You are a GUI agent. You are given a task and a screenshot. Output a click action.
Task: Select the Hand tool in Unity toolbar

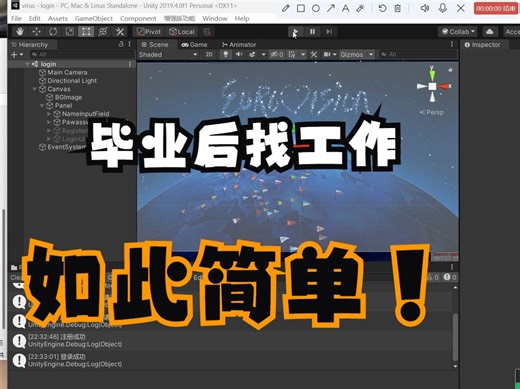(x=20, y=32)
